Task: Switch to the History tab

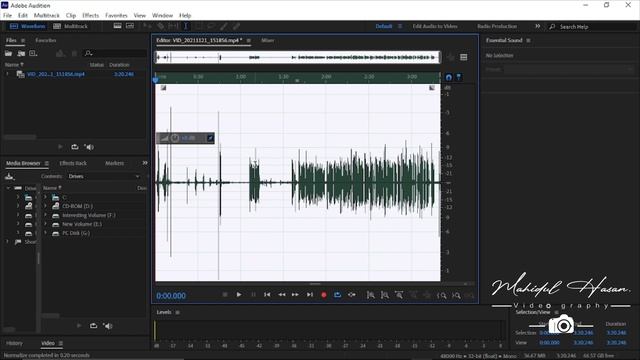Action: click(x=14, y=343)
